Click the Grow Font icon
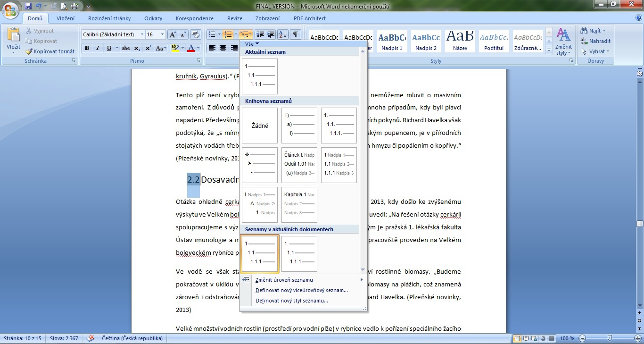Viewport: 644px width, 344px height. tap(173, 34)
